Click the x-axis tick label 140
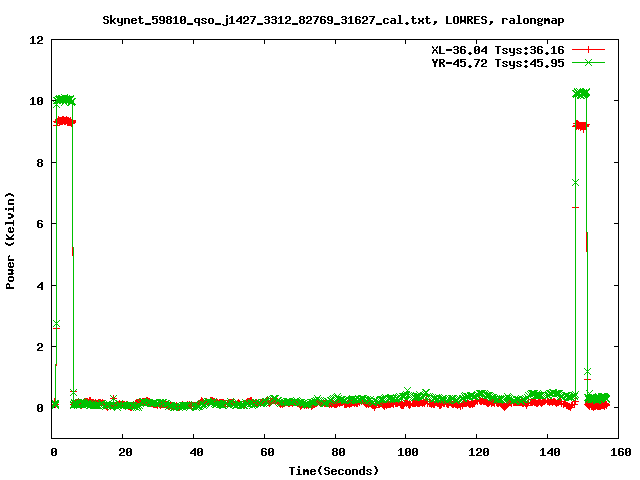640x480 pixels. pyautogui.click(x=550, y=452)
